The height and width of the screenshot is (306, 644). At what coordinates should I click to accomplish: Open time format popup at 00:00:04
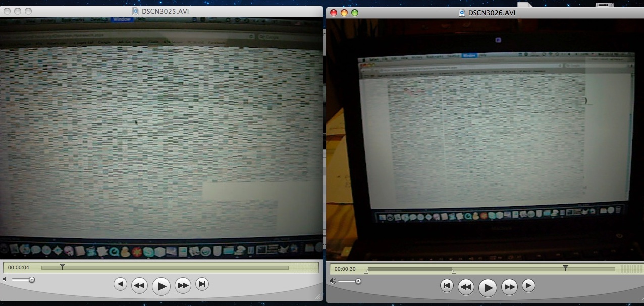[x=19, y=267]
